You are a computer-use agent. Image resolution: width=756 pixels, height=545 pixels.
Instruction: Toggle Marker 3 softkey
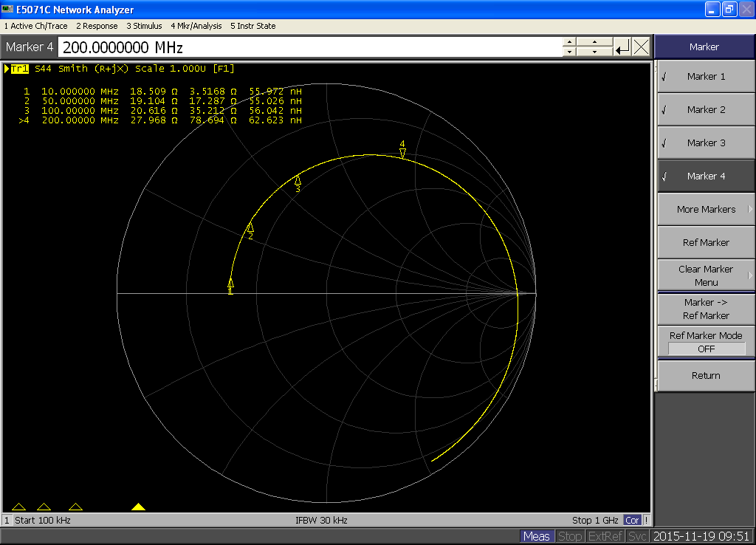coord(706,143)
